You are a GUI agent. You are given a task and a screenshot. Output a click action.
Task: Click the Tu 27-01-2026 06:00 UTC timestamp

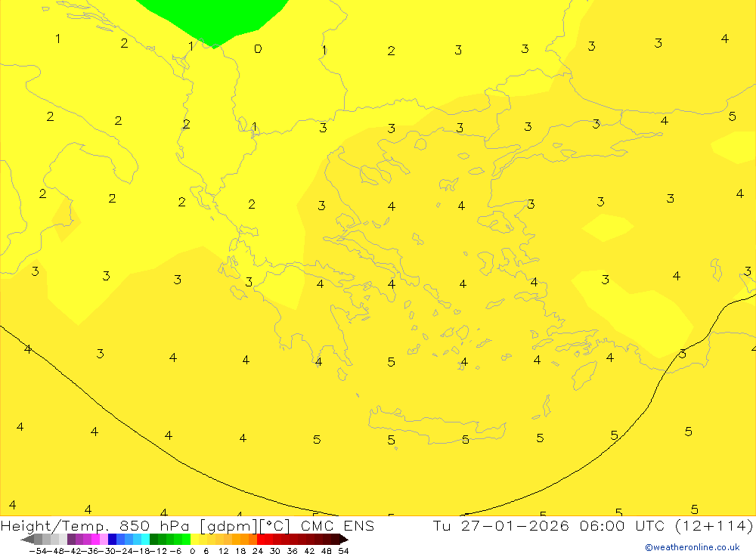(548, 525)
